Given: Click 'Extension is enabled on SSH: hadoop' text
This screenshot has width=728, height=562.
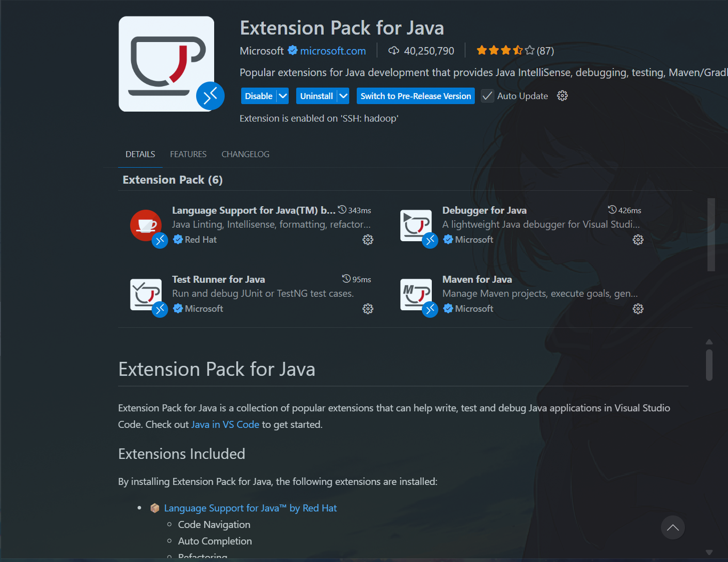Looking at the screenshot, I should [319, 119].
